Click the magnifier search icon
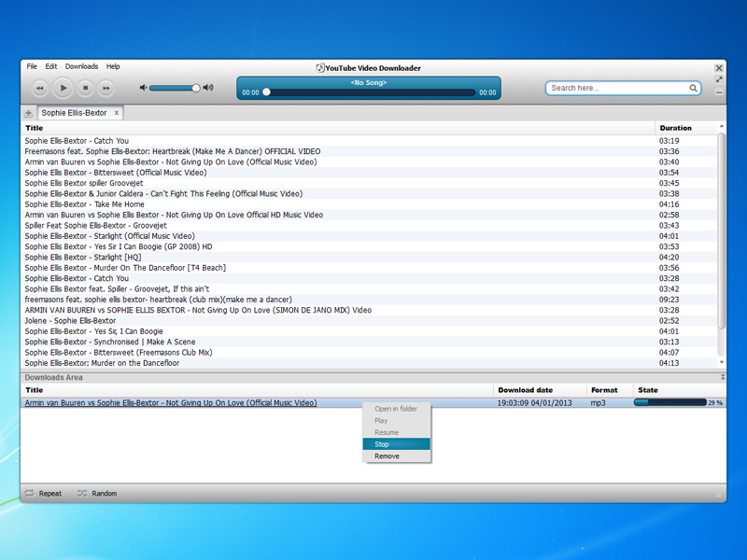The width and height of the screenshot is (747, 560). 693,88
